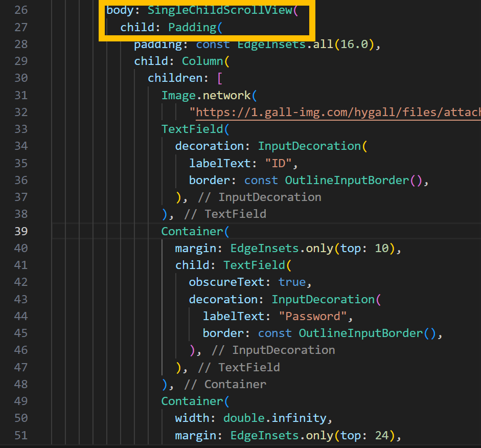Click line number 42 in the gutter
The image size is (481, 448).
(21, 282)
